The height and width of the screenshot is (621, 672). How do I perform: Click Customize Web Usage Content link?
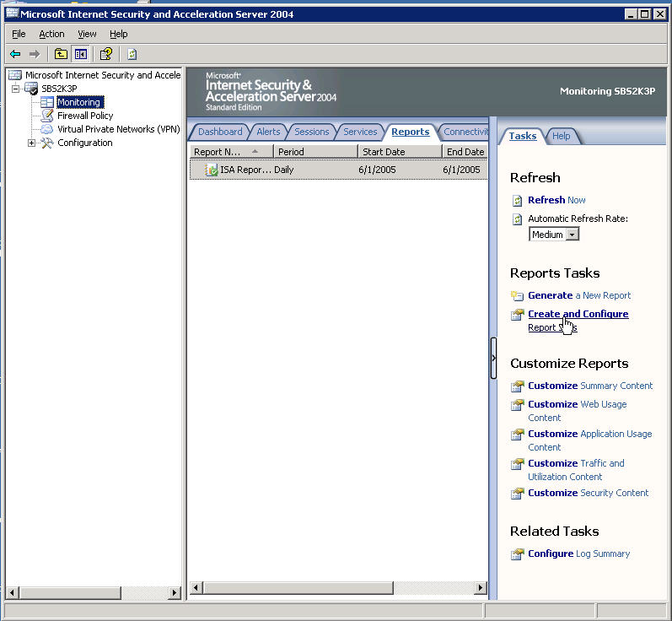pyautogui.click(x=578, y=411)
